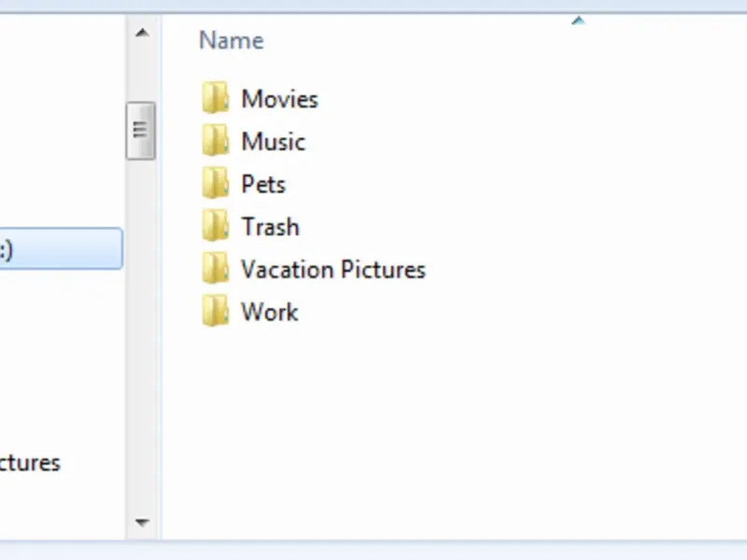Click the Vacation Pictures label
The width and height of the screenshot is (747, 560).
click(x=332, y=270)
